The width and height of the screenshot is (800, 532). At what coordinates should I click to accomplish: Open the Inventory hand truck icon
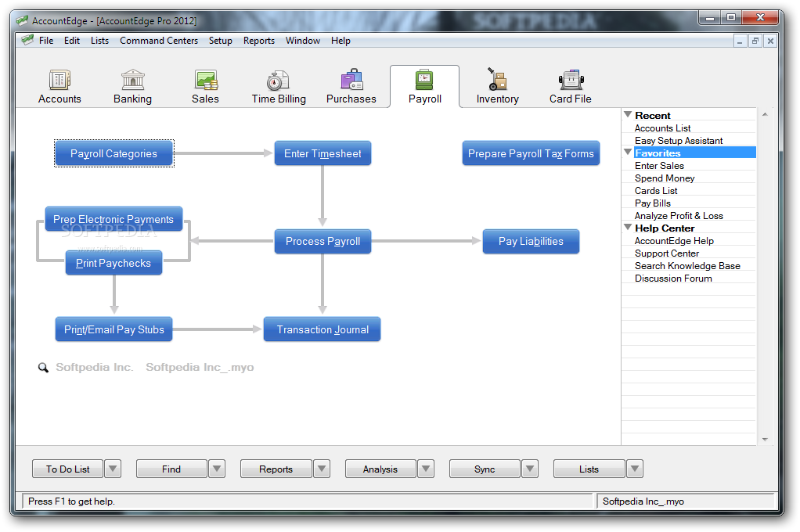tap(497, 80)
